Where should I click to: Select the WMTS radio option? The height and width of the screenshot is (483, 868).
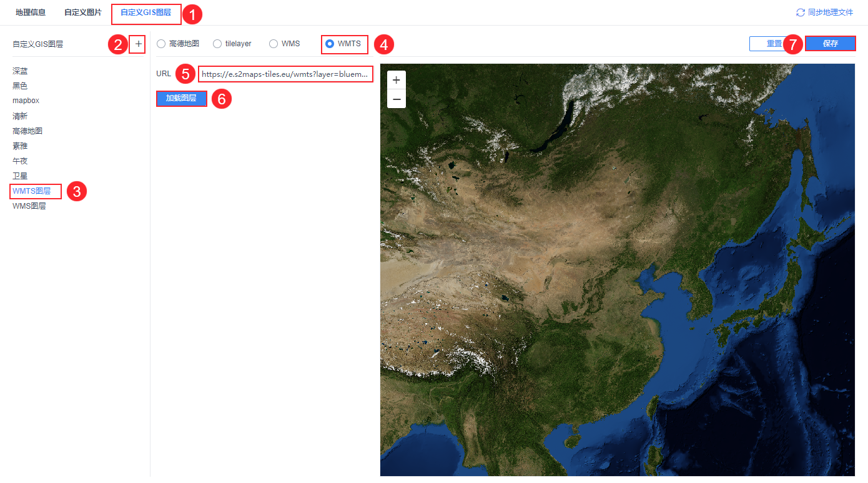[330, 44]
